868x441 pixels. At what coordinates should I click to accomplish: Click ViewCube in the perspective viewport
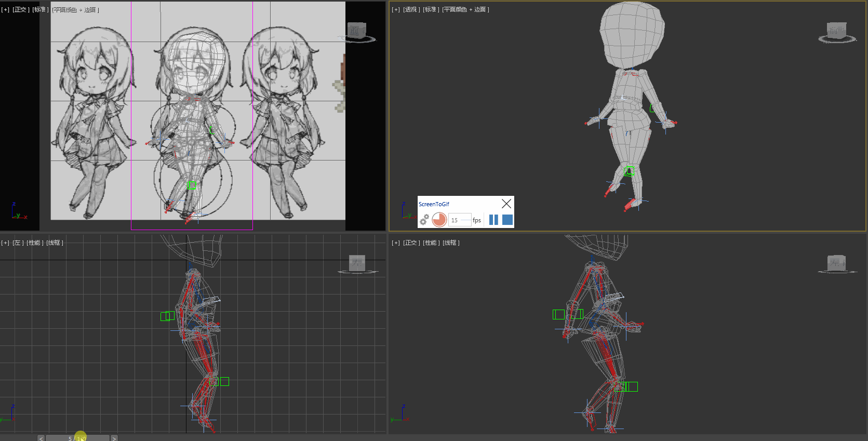(x=837, y=32)
